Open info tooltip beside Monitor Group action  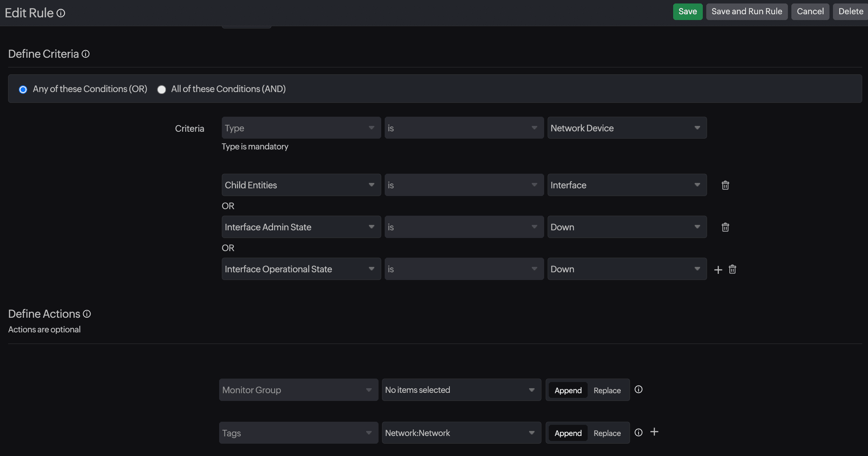pyautogui.click(x=638, y=389)
